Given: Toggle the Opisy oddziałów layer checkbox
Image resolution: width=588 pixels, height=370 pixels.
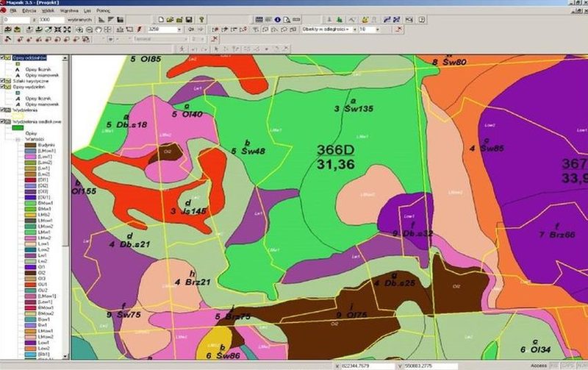Looking at the screenshot, I should coord(2,58).
